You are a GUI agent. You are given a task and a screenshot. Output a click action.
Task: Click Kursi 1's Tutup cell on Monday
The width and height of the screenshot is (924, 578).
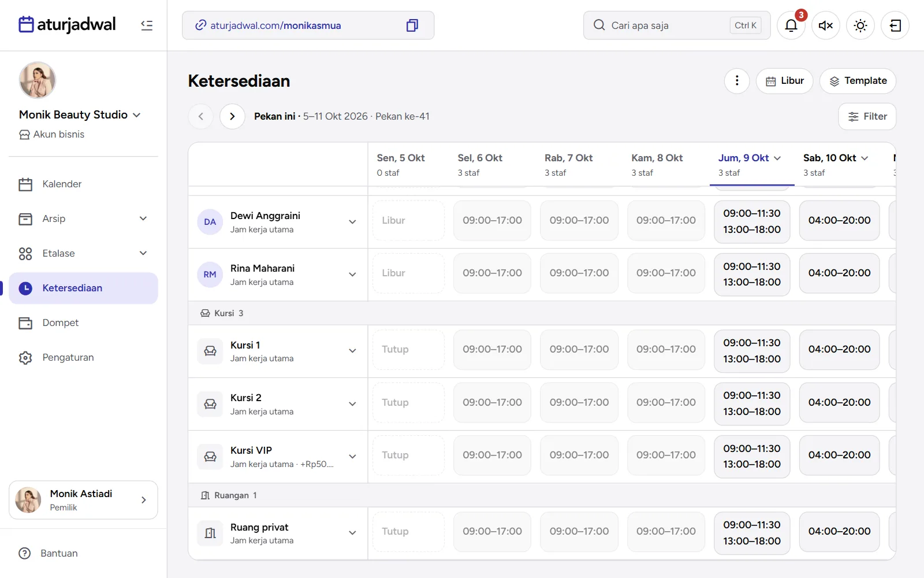click(x=408, y=349)
